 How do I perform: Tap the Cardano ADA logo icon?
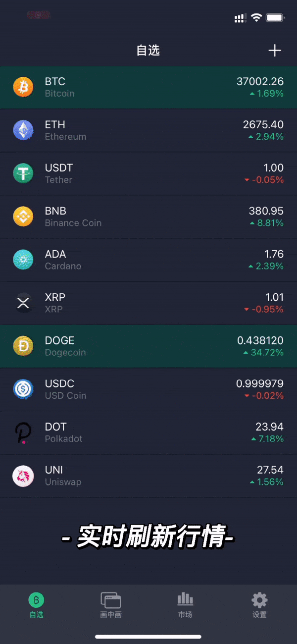click(23, 260)
